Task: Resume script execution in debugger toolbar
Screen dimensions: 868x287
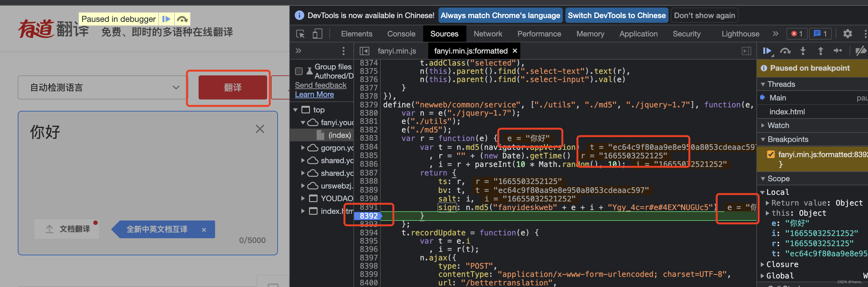Action: tap(767, 51)
